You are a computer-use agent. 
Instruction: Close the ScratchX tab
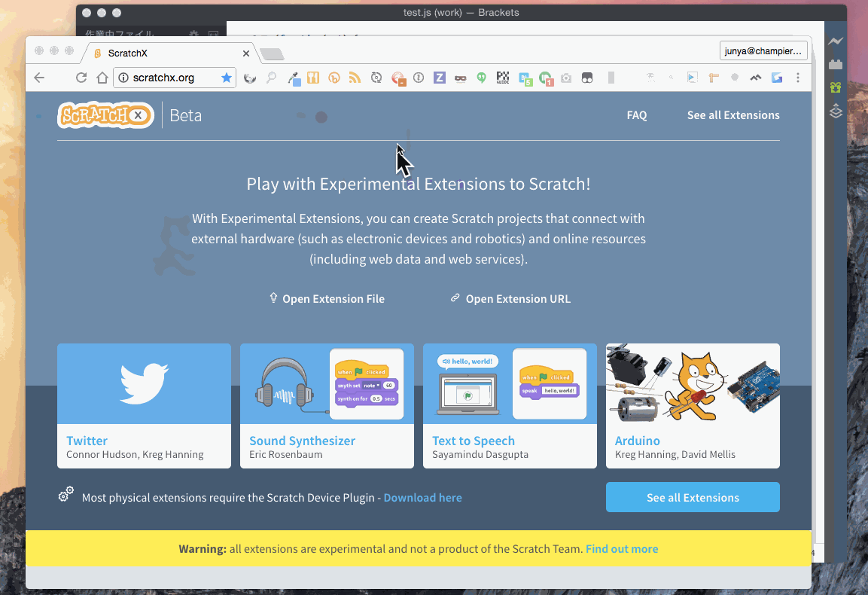pyautogui.click(x=245, y=53)
